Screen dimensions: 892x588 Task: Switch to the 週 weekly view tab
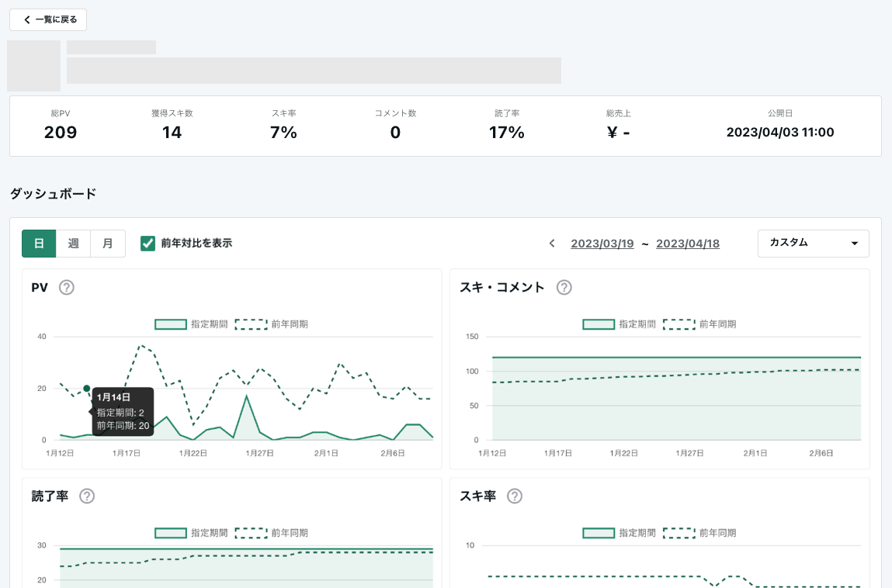tap(74, 244)
